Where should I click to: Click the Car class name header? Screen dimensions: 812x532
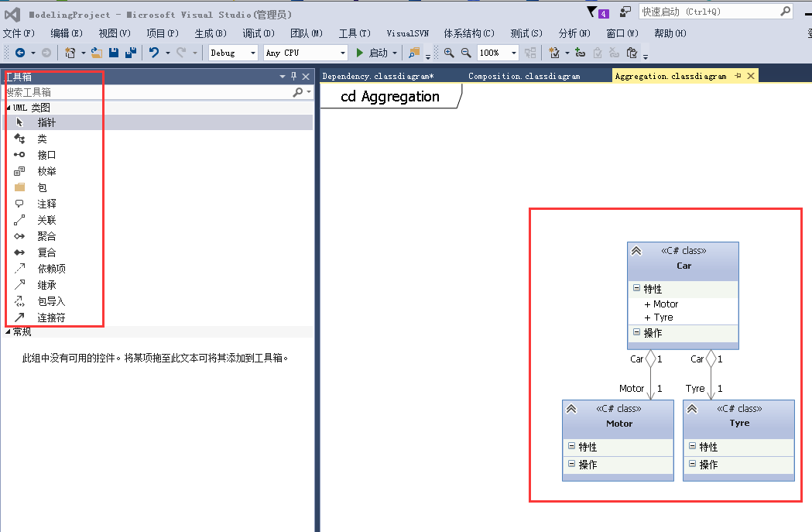(684, 266)
